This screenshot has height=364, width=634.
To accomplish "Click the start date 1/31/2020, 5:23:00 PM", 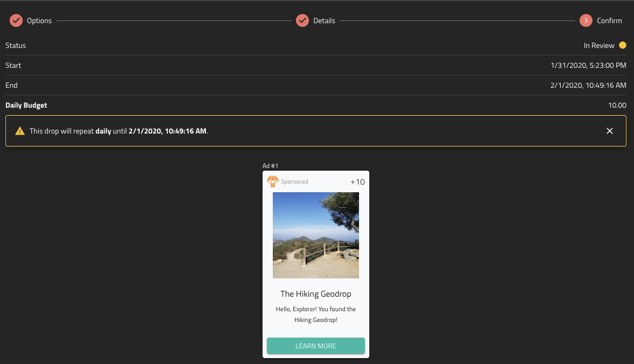I will coord(588,65).
